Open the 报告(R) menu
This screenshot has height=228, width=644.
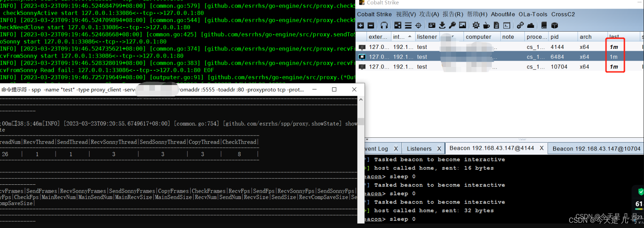coord(453,14)
